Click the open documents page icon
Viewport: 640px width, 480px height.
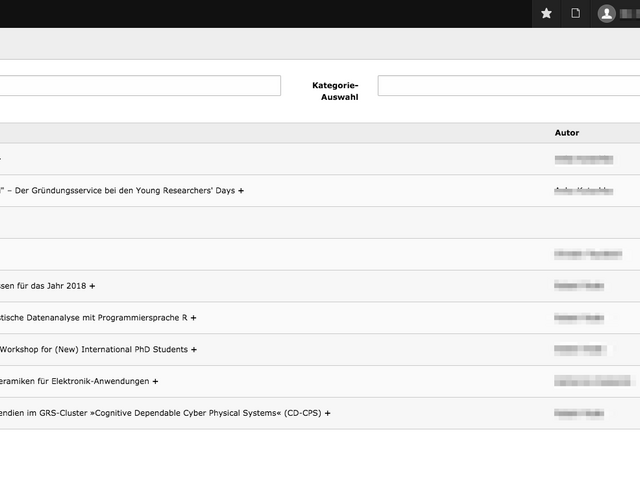pyautogui.click(x=575, y=13)
